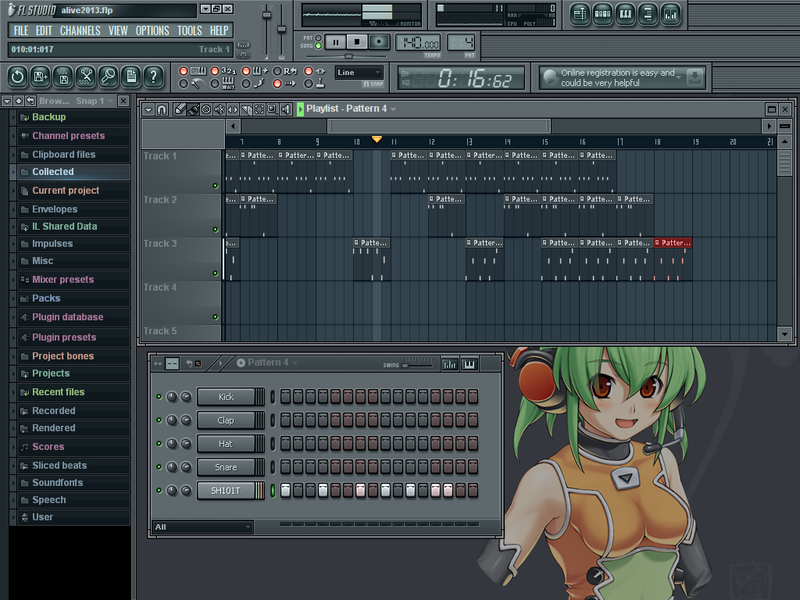800x600 pixels.
Task: Open the Plugin database folder in browser
Action: tap(67, 317)
